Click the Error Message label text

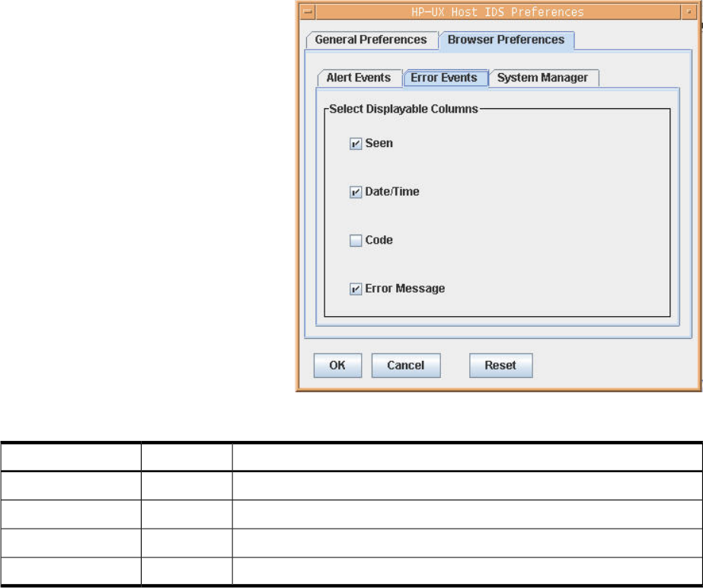click(405, 289)
